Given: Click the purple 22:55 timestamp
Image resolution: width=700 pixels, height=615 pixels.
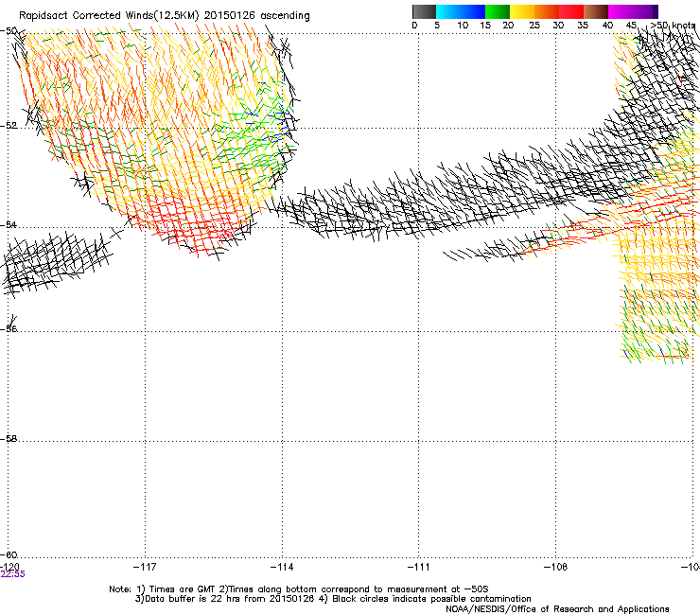Looking at the screenshot, I should click(13, 574).
